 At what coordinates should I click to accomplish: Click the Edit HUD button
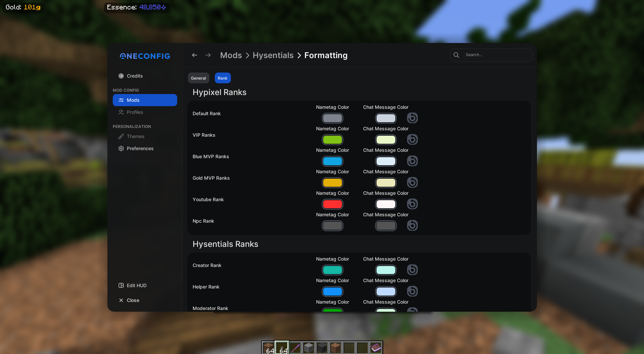[145, 285]
